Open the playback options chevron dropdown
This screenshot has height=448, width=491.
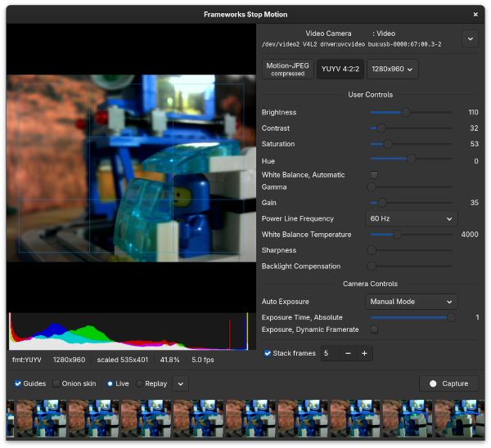pos(180,383)
